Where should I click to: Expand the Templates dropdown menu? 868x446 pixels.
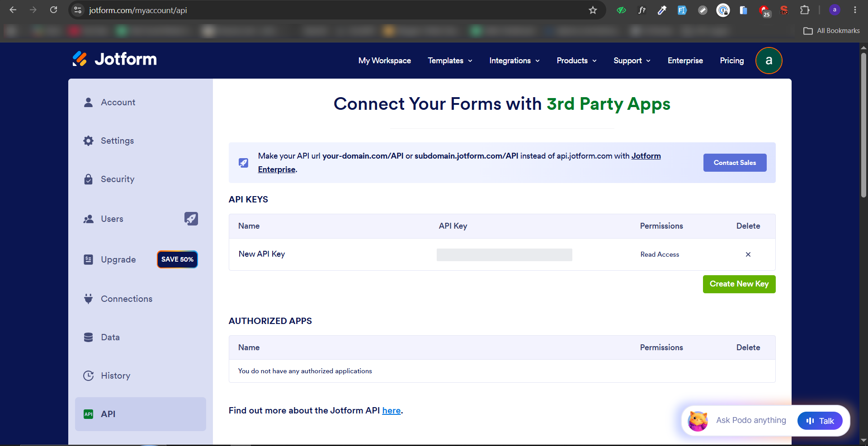(x=450, y=61)
